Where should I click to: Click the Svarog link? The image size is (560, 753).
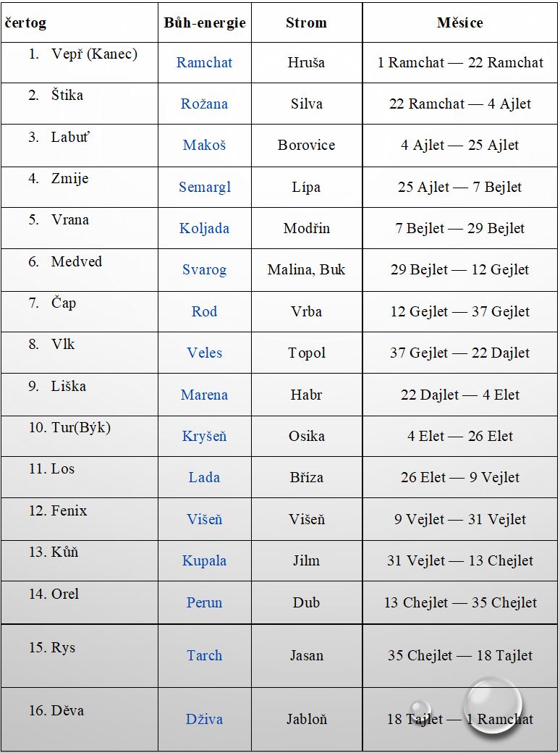[204, 269]
